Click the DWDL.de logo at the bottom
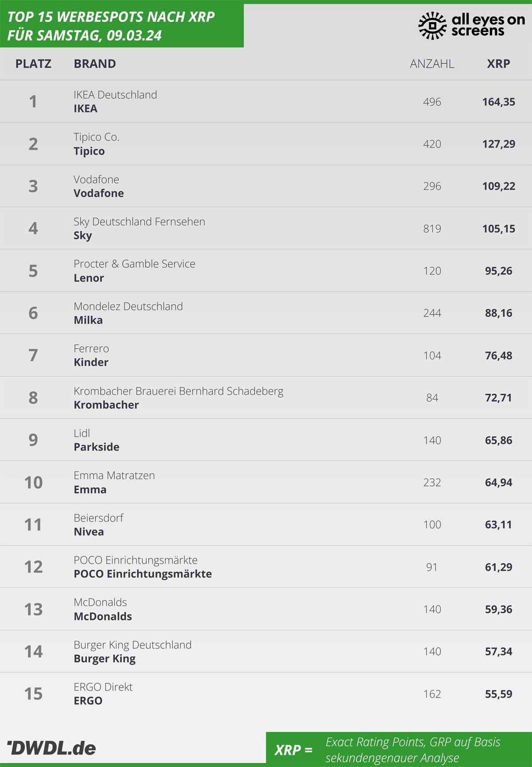 (52, 748)
